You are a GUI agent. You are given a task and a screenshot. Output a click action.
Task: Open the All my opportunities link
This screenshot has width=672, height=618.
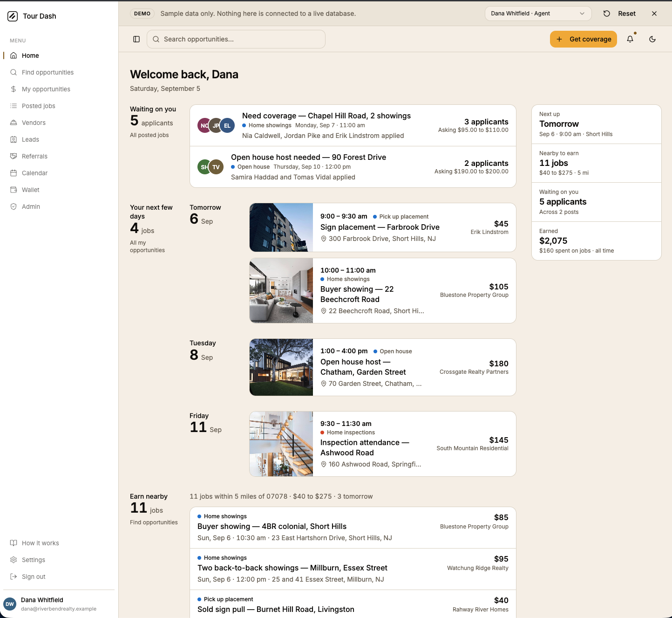147,247
